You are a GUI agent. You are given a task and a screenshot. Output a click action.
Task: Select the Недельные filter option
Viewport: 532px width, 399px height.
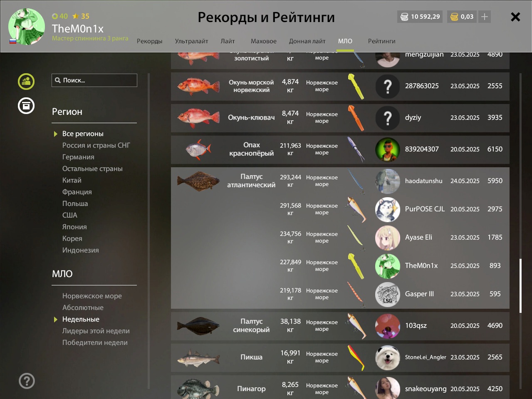(81, 319)
